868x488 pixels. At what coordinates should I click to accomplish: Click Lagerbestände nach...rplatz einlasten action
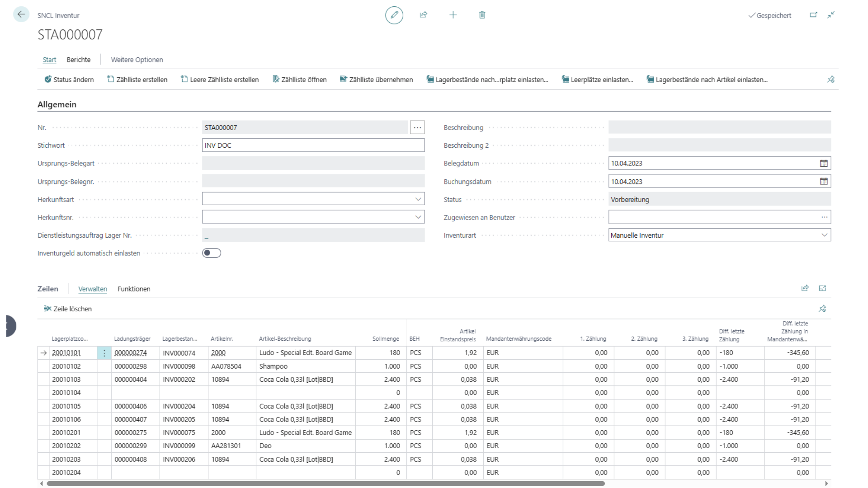(x=487, y=80)
